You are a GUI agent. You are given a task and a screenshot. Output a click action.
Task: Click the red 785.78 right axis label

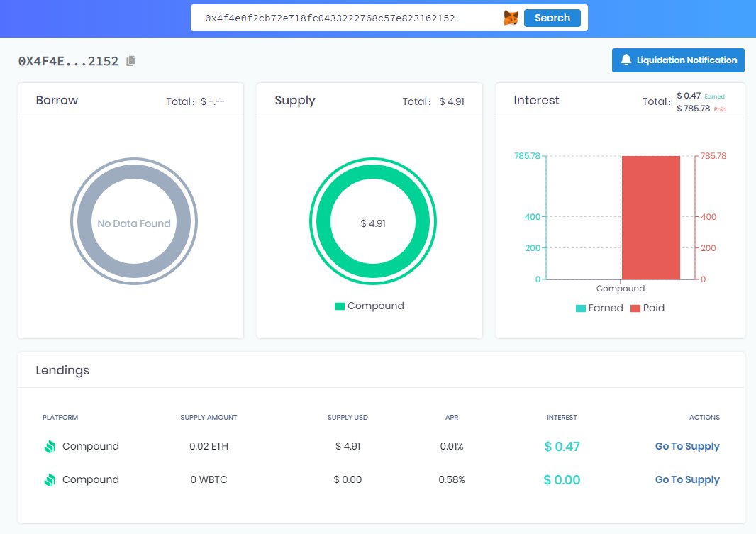713,156
